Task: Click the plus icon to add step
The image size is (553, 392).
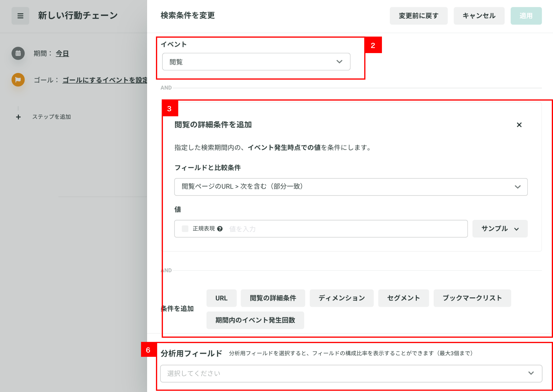Action: point(18,117)
